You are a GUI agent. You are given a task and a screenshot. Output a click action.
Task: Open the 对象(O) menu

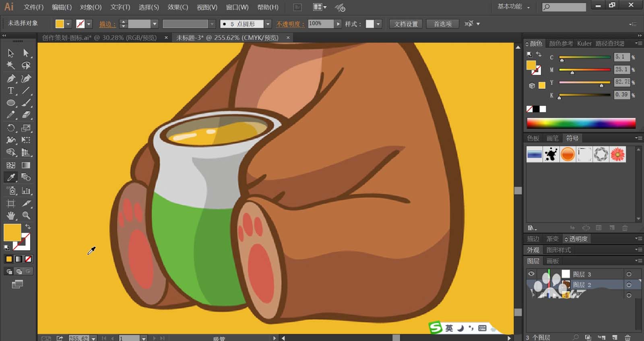click(x=91, y=7)
